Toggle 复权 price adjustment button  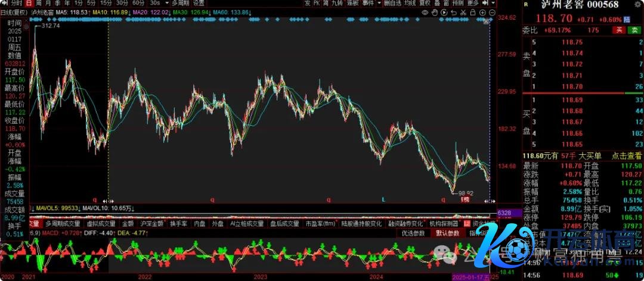pyautogui.click(x=425, y=3)
